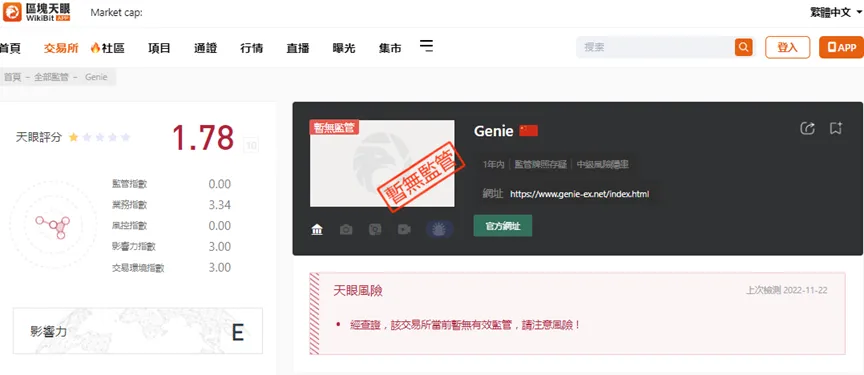Open the hamburger menu icon in navigation
The height and width of the screenshot is (375, 864).
[x=426, y=46]
